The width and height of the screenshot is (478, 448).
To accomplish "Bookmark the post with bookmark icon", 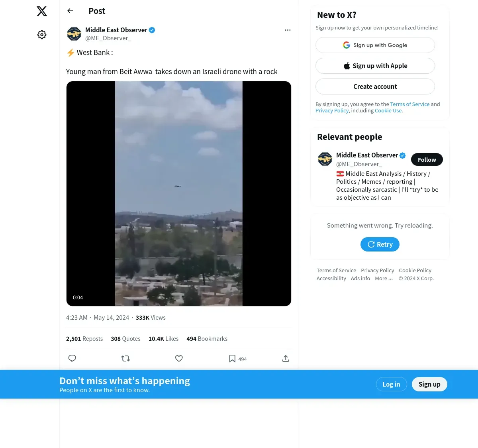I will click(232, 359).
